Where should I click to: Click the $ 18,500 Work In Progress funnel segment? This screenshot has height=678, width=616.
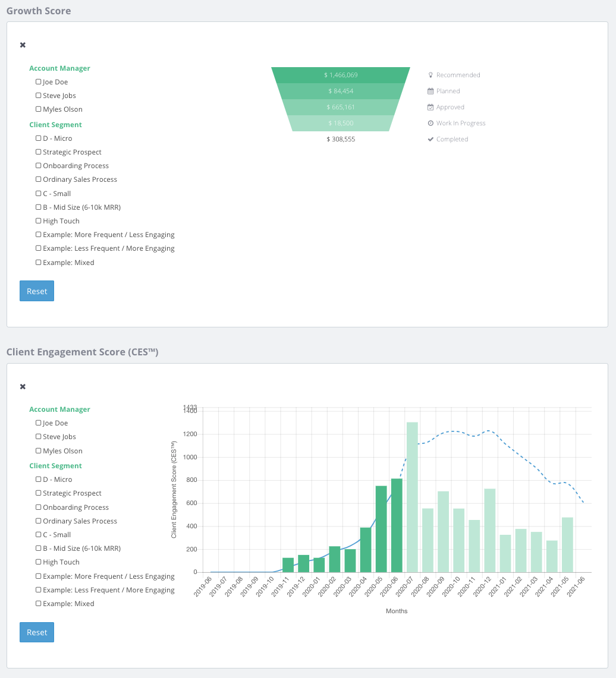tap(341, 123)
